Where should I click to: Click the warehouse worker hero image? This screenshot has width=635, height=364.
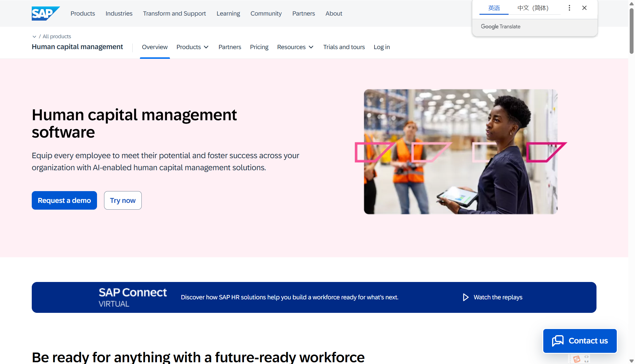click(x=460, y=152)
